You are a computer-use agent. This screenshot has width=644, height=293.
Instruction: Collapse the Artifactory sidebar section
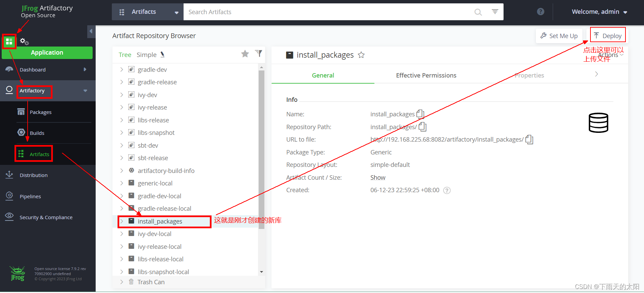point(85,91)
